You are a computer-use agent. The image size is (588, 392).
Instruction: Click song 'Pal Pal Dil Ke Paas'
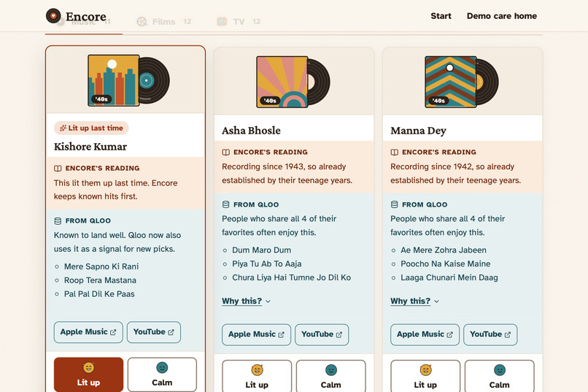(99, 294)
